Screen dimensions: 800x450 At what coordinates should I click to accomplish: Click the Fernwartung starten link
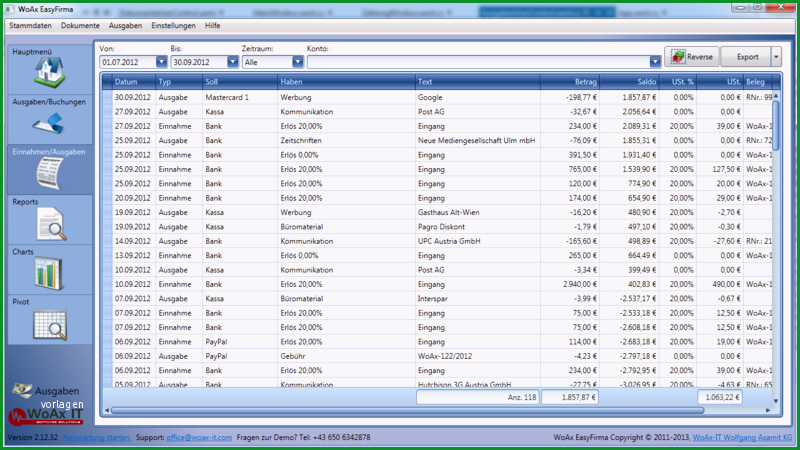click(x=96, y=437)
